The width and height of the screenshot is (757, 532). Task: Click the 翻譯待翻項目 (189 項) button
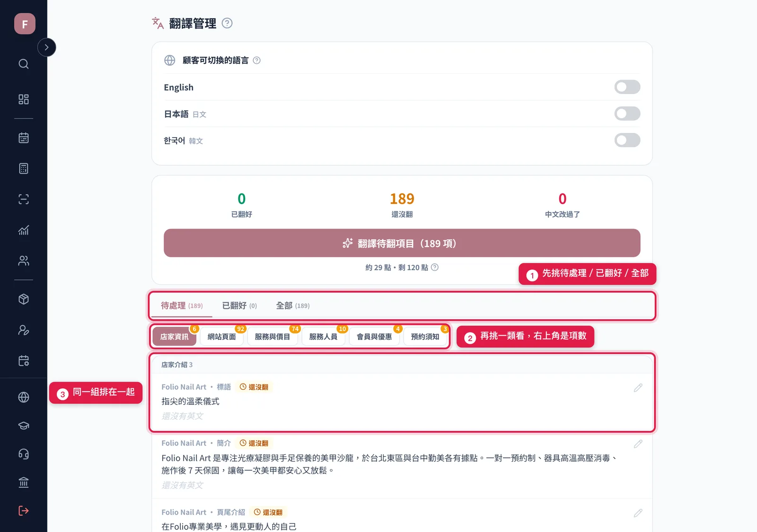click(x=402, y=243)
